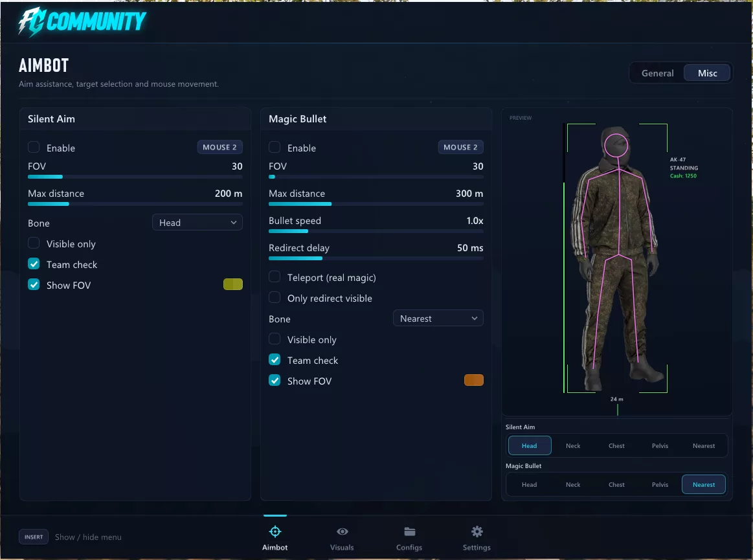Screen dimensions: 753x560
Task: Open the orange Magic Bullet FOV color swatch
Action: [474, 380]
